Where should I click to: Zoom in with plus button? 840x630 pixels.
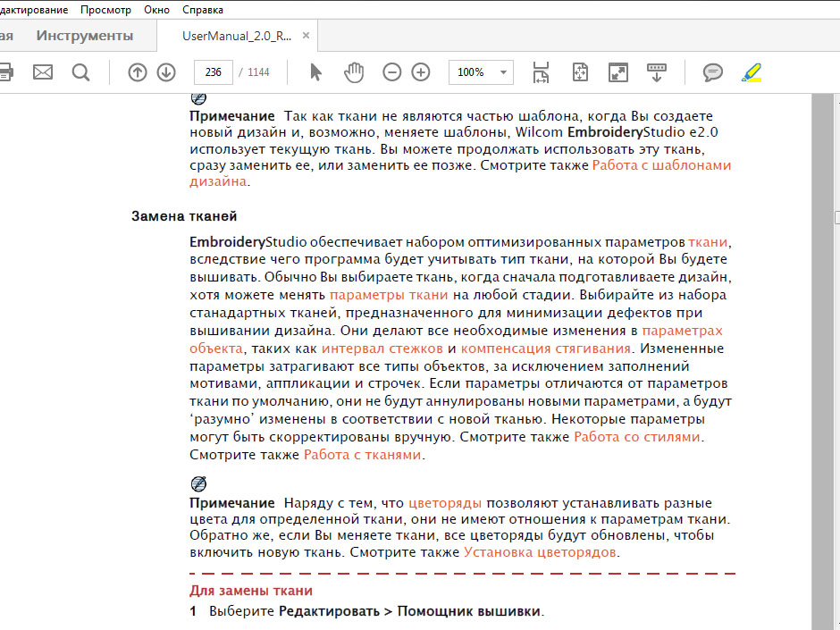421,72
